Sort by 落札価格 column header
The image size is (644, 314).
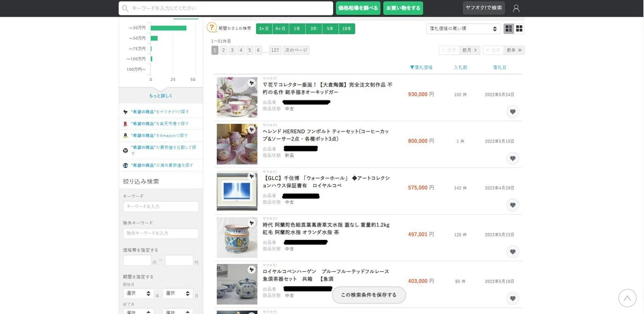(421, 67)
